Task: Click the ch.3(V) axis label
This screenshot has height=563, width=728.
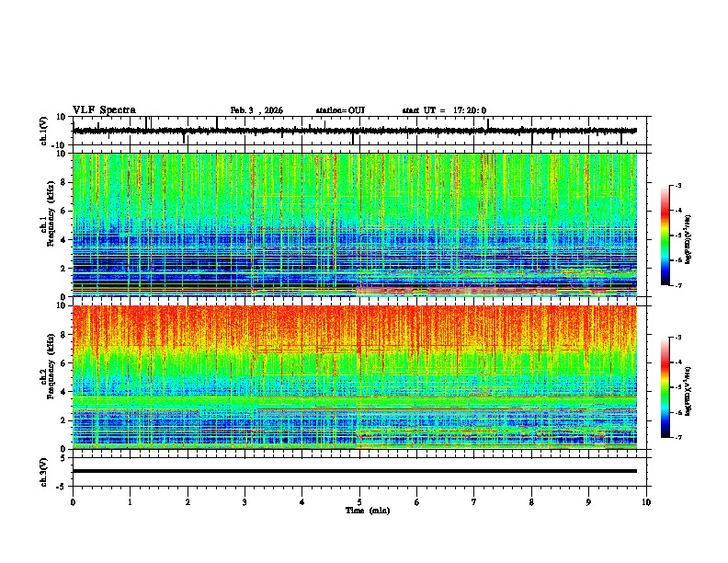Action: [44, 472]
